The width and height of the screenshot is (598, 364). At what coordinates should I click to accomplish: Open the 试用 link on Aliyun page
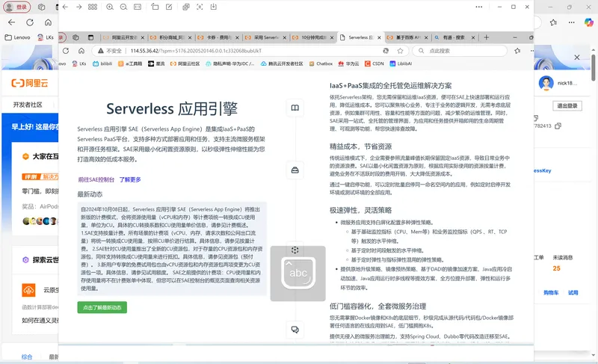coord(573,293)
